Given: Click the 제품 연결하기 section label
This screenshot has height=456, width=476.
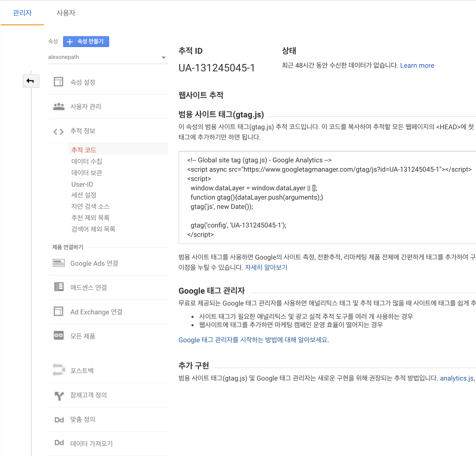Looking at the screenshot, I should [68, 247].
